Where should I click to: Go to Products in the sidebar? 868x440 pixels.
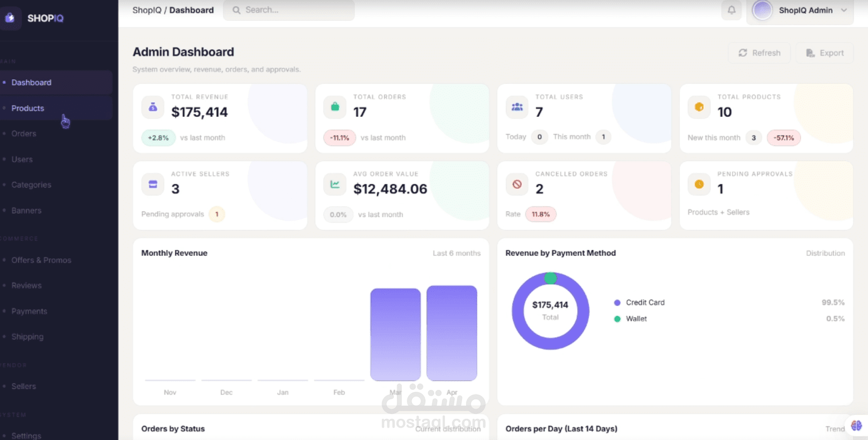click(x=56, y=108)
